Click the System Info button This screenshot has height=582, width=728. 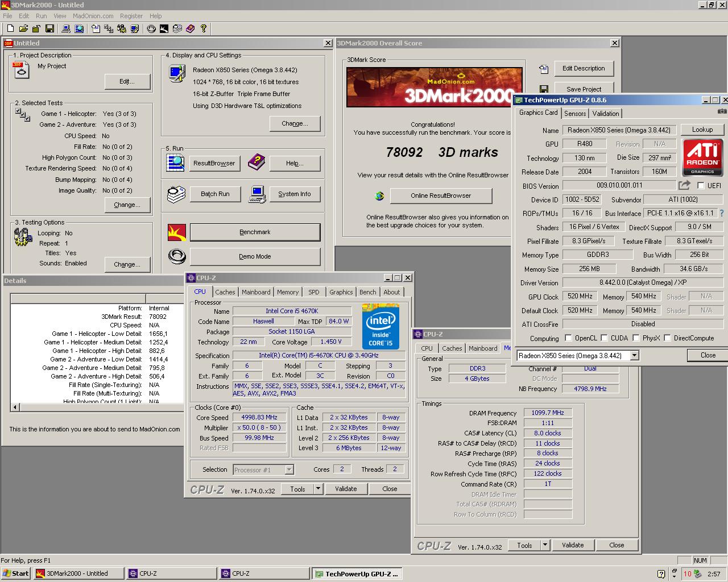coord(295,194)
